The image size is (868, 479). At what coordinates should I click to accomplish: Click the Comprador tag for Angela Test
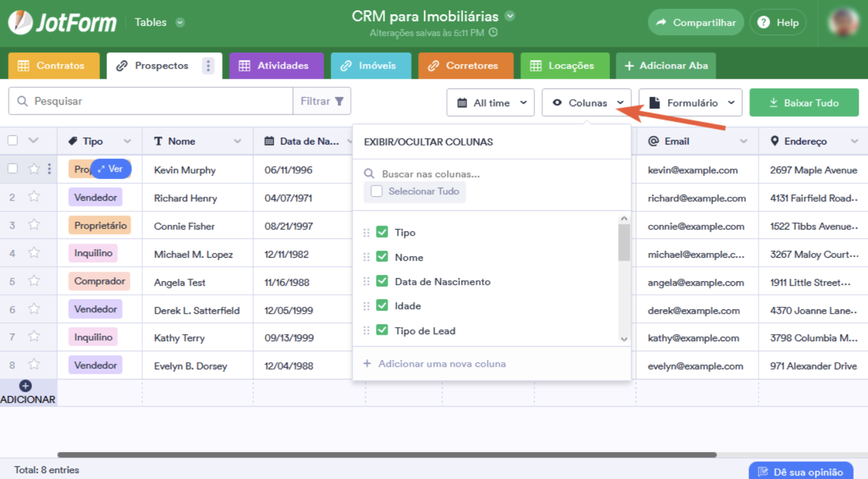coord(100,281)
